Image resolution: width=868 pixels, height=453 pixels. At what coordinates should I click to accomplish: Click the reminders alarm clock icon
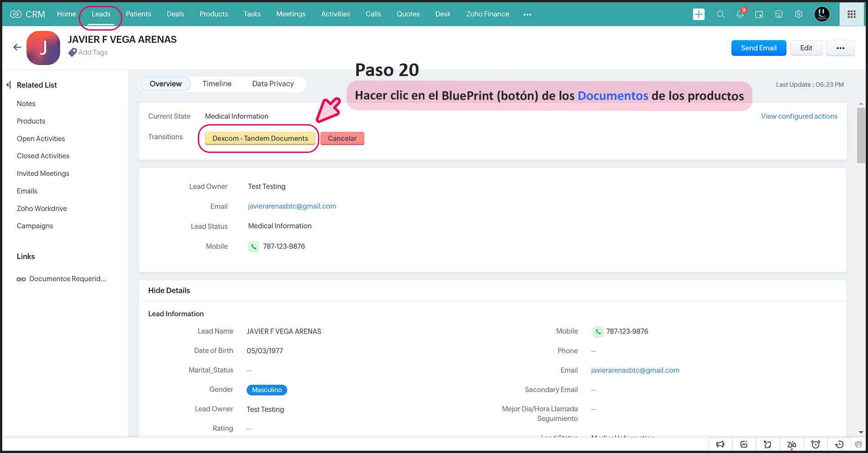tap(815, 444)
